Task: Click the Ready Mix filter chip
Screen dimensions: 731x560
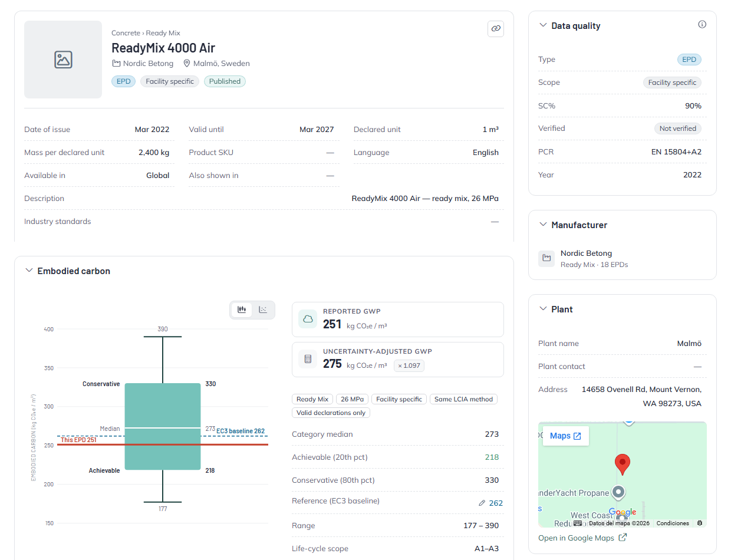Action: tap(312, 399)
